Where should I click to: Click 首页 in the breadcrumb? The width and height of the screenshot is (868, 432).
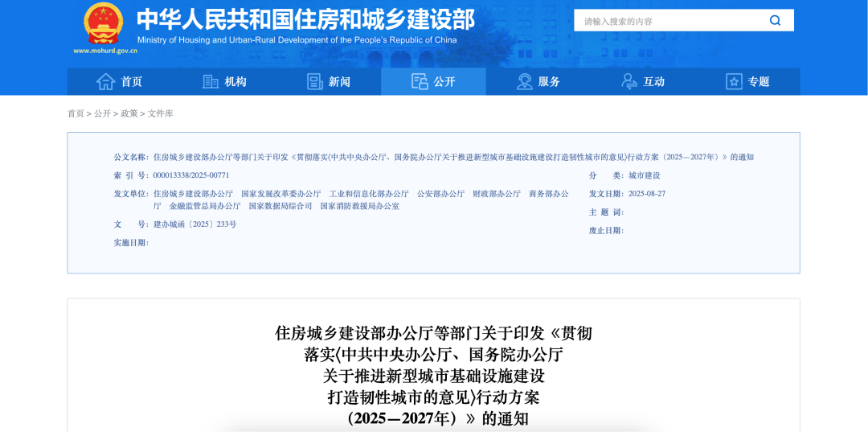click(x=76, y=113)
